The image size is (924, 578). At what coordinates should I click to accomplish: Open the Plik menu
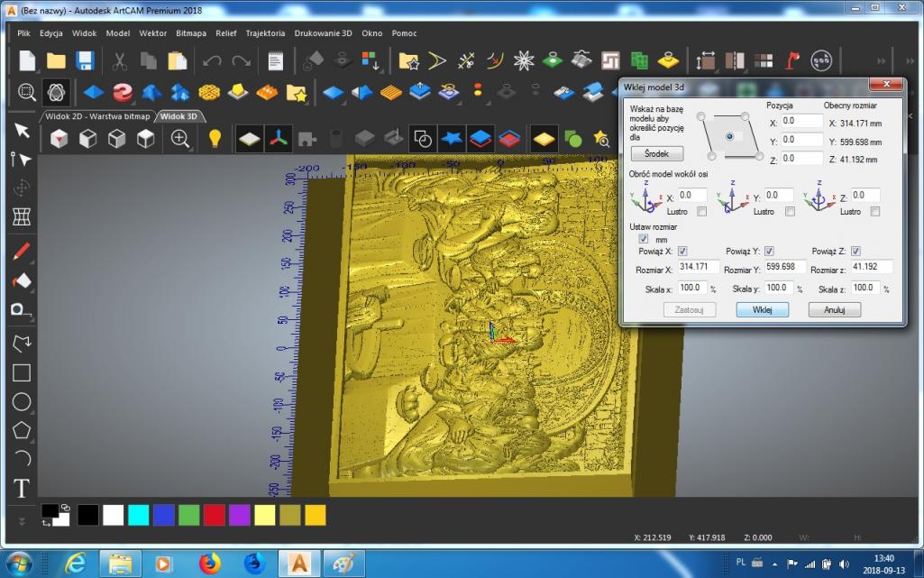23,33
